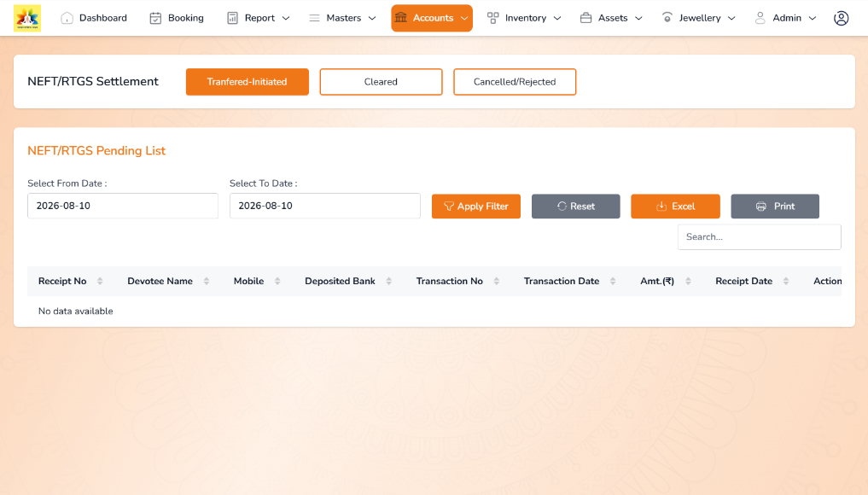This screenshot has height=495, width=868.
Task: Sort by Mobile column arrows
Action: [x=277, y=282]
